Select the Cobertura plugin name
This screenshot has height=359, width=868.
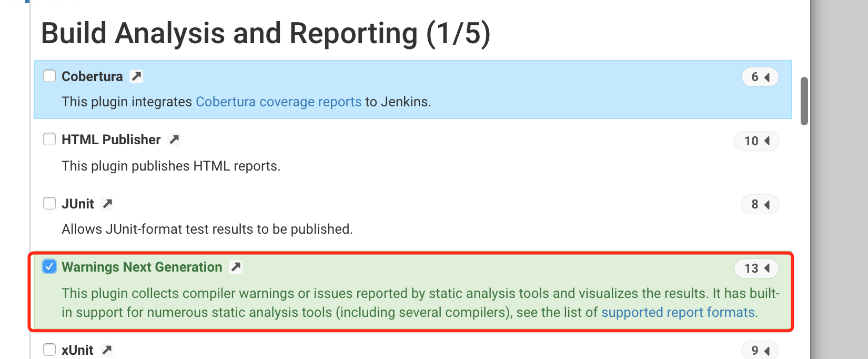pos(92,76)
